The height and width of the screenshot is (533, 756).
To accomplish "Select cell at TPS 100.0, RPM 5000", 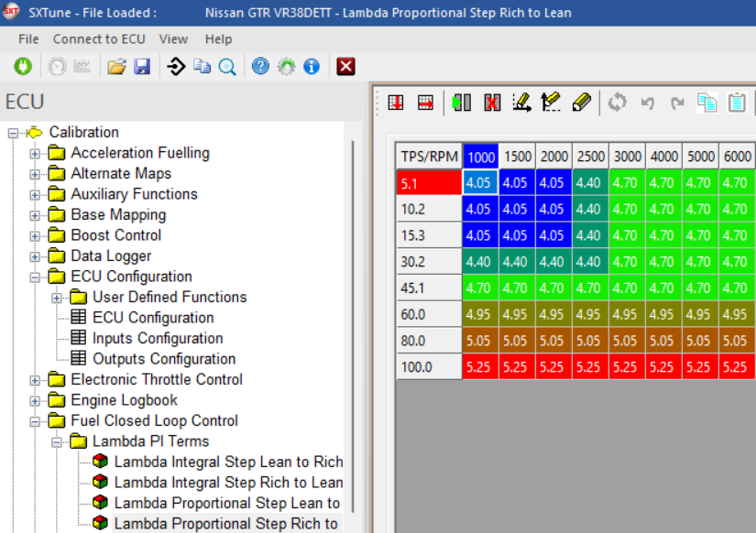I will point(700,366).
